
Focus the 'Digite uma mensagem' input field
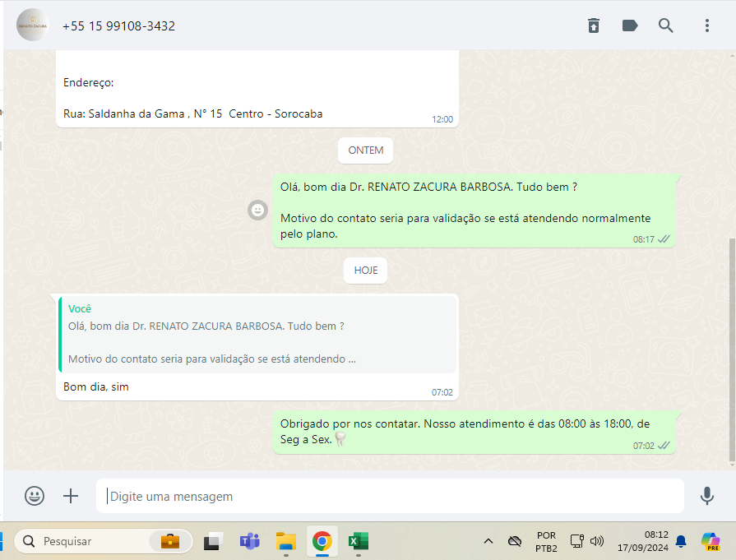(x=391, y=497)
